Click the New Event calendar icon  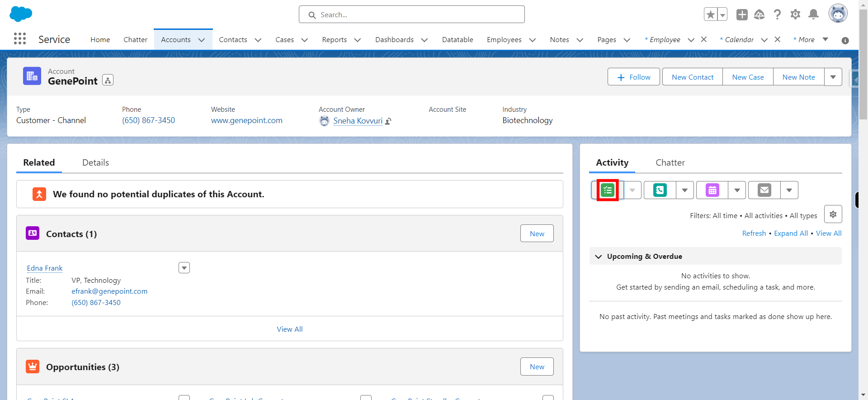(x=712, y=190)
